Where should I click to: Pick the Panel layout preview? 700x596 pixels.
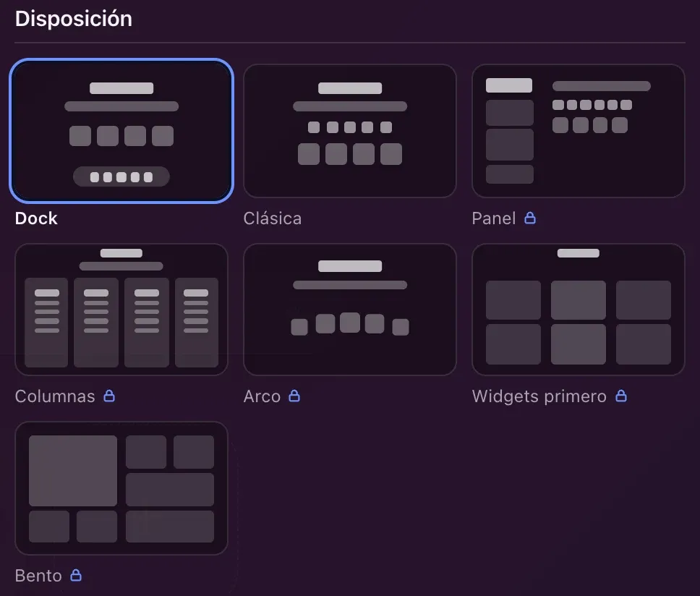[579, 131]
